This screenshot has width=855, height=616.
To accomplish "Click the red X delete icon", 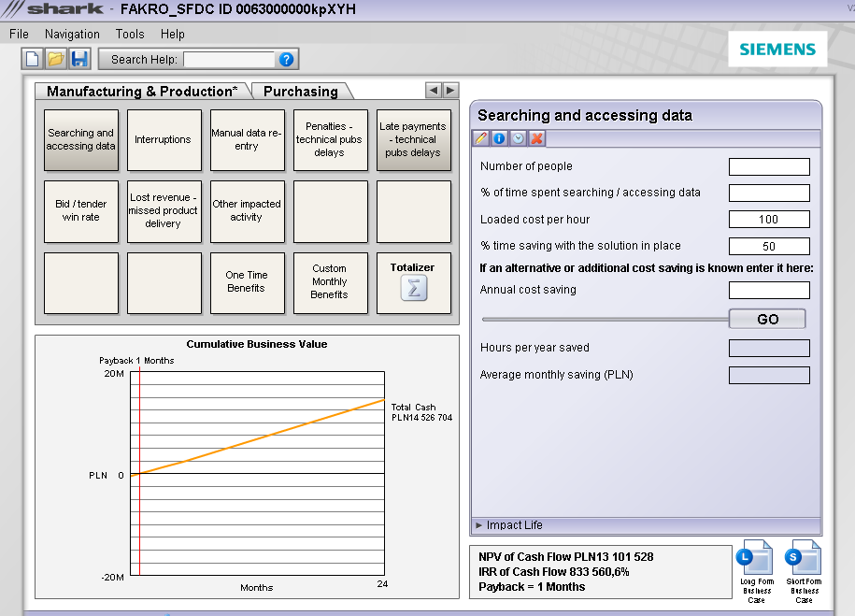I will [x=537, y=138].
